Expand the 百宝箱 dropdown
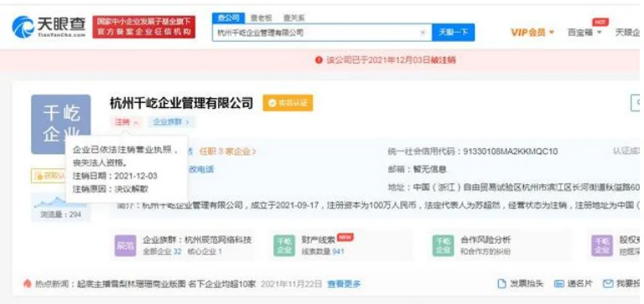Viewport: 644px width, 304px height. pyautogui.click(x=584, y=33)
